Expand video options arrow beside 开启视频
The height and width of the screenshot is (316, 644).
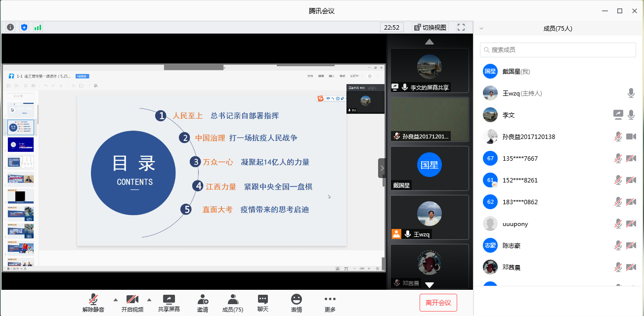pyautogui.click(x=149, y=300)
